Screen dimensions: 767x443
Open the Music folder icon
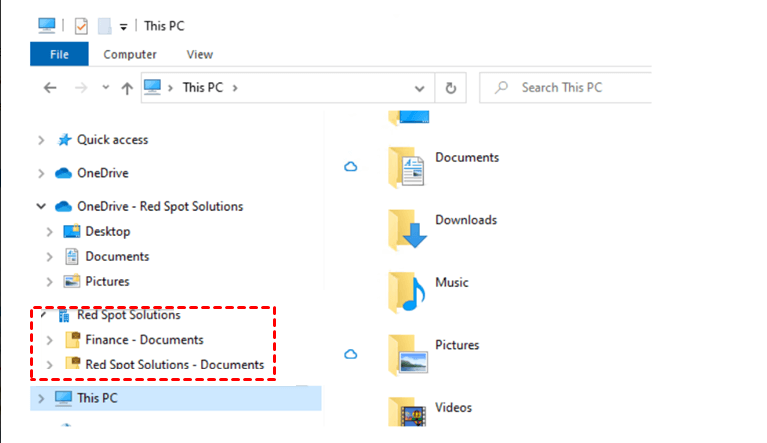pyautogui.click(x=407, y=292)
